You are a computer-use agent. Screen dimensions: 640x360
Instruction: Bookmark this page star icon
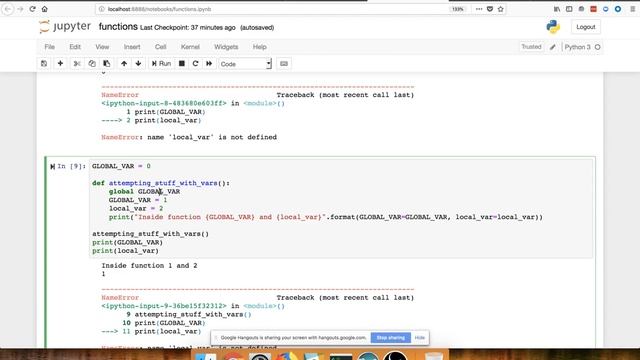coord(500,9)
